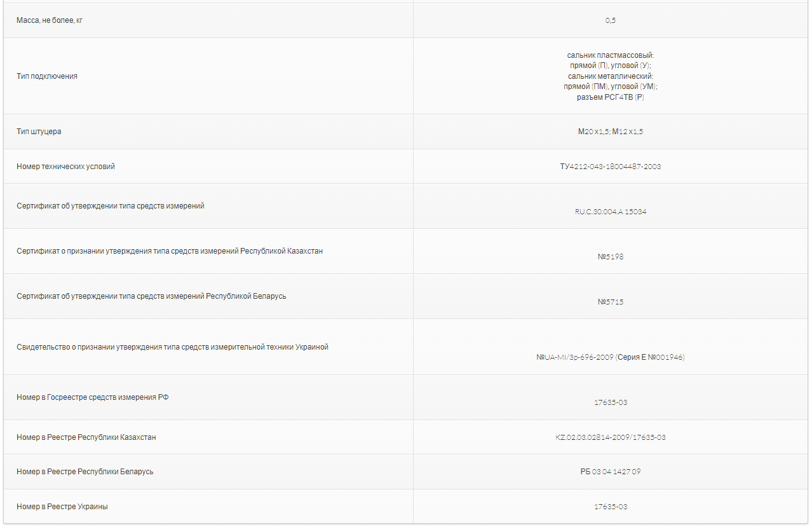Click the 'Номер в Реестре Украины' label
The image size is (812, 527).
pyautogui.click(x=62, y=507)
